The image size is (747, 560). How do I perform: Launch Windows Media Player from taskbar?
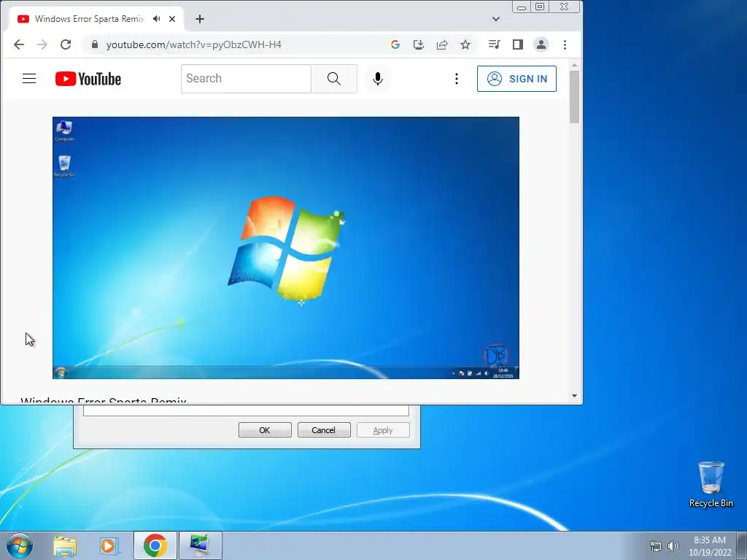tap(109, 545)
